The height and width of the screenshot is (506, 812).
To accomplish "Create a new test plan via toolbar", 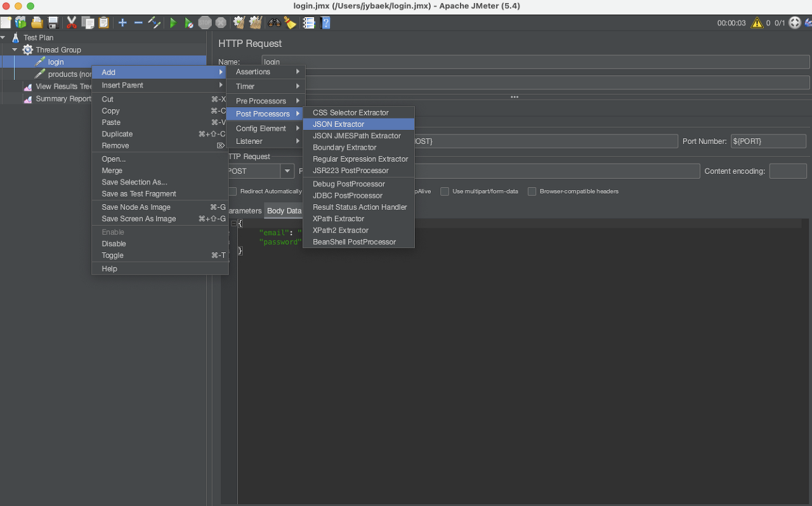I will pos(5,23).
